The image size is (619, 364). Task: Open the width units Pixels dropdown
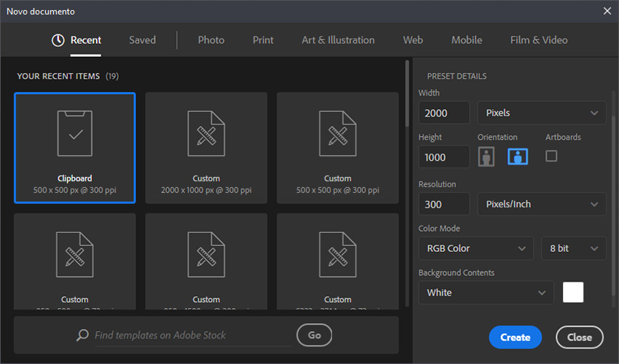click(542, 113)
